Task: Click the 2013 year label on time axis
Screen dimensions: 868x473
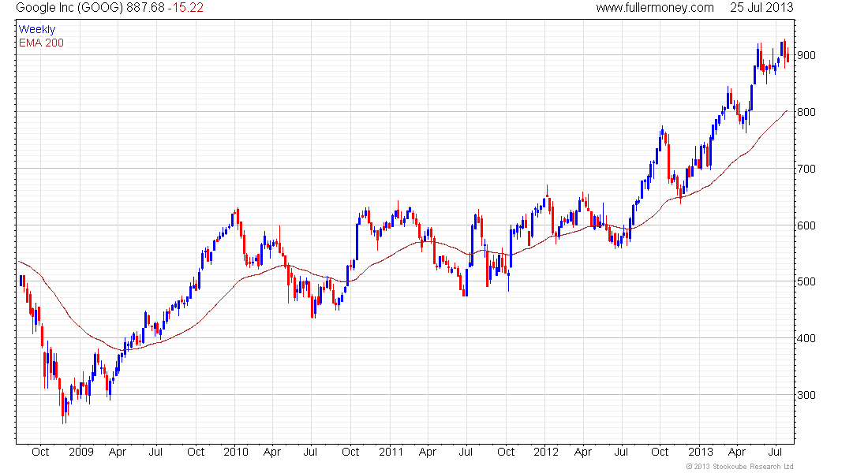Action: (x=701, y=452)
